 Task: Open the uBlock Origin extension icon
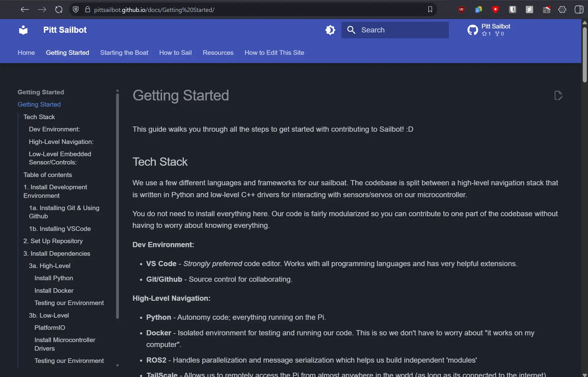pos(461,9)
